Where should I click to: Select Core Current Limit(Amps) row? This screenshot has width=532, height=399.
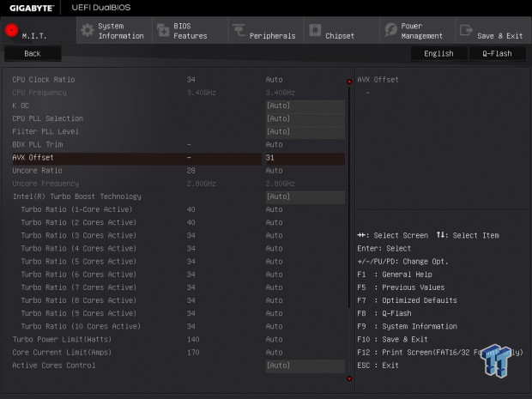(178, 353)
